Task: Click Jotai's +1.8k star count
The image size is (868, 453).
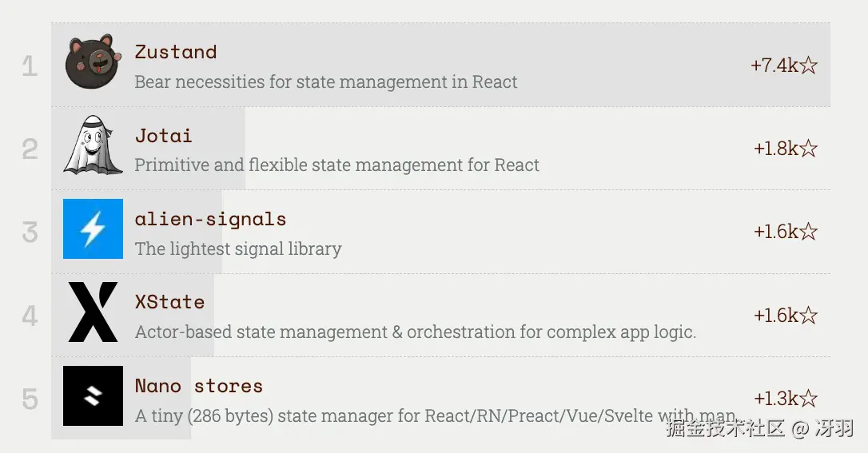Action: click(x=786, y=149)
